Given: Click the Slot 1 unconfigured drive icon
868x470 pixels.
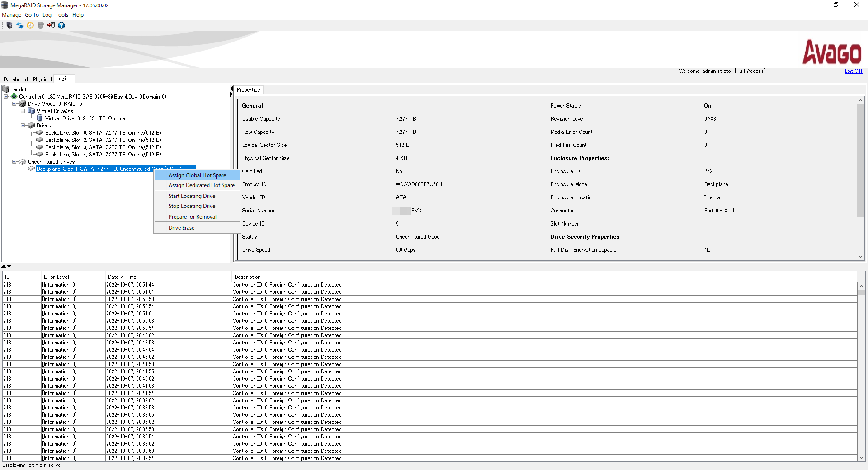Looking at the screenshot, I should [31, 169].
